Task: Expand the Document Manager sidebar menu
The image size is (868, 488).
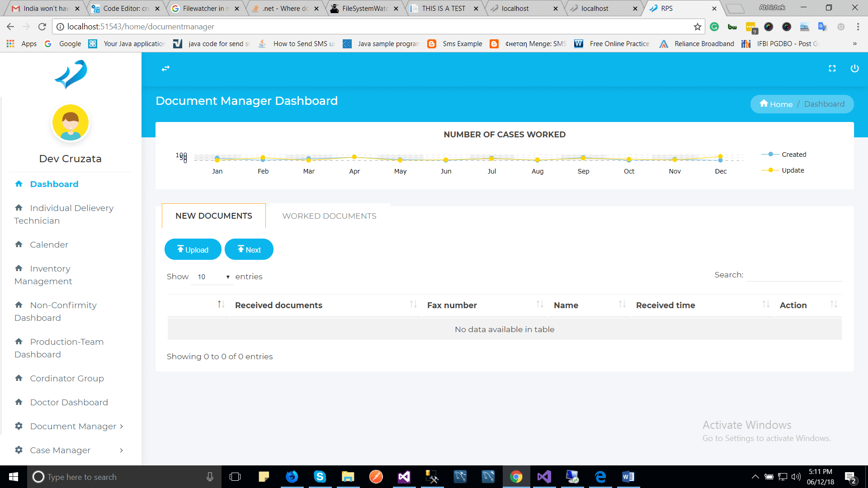Action: pyautogui.click(x=73, y=426)
